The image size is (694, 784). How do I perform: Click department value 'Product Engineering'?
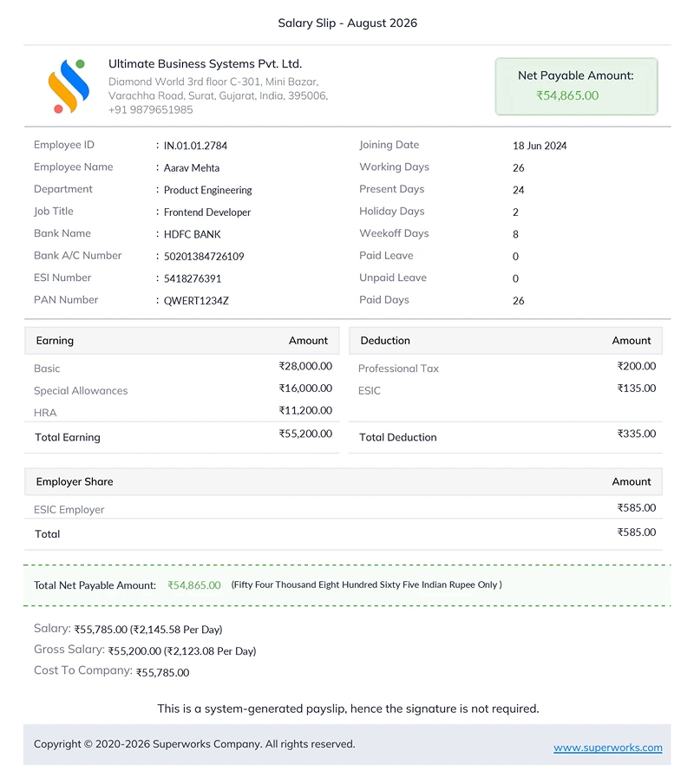208,190
